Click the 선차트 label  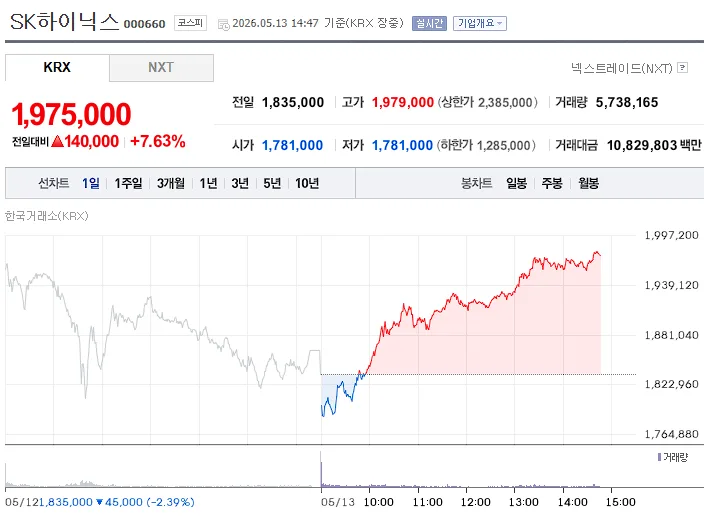[53, 183]
